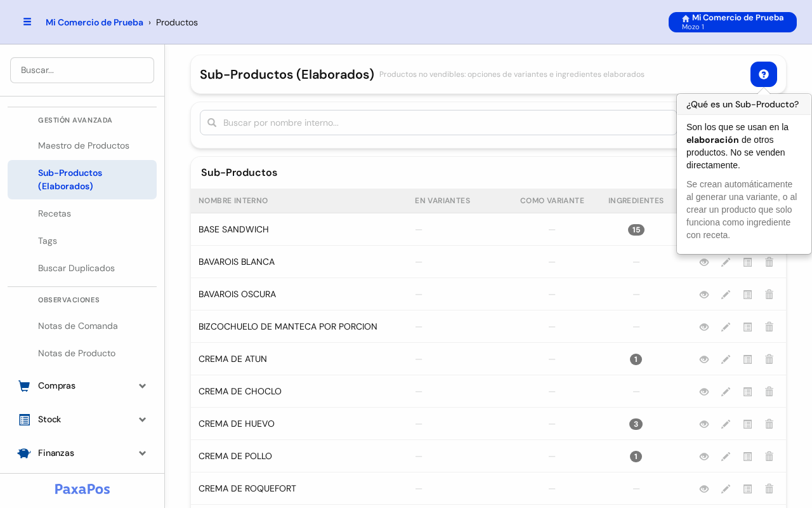
Task: Open the recipe sheet icon for CREMA DE POLLO
Action: tap(747, 457)
